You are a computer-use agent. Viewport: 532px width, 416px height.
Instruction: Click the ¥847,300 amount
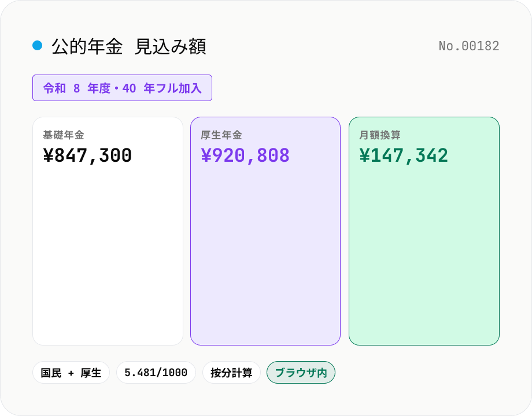click(87, 155)
